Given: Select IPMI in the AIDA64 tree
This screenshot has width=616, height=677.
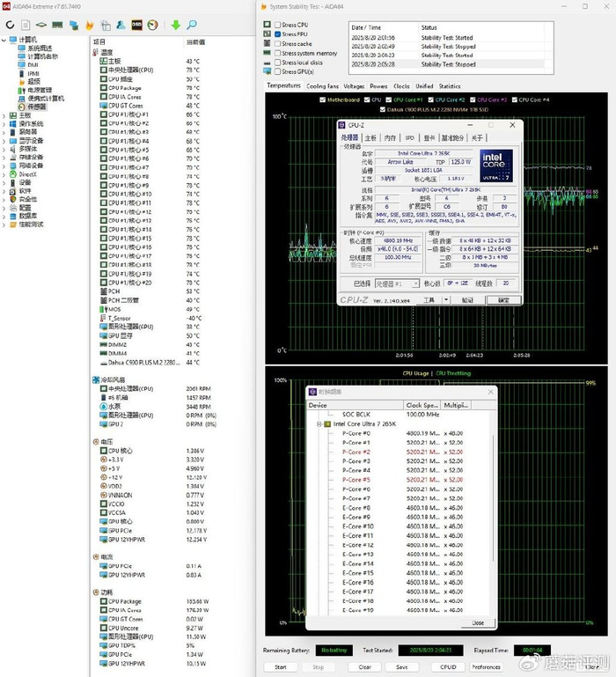Looking at the screenshot, I should [x=33, y=73].
